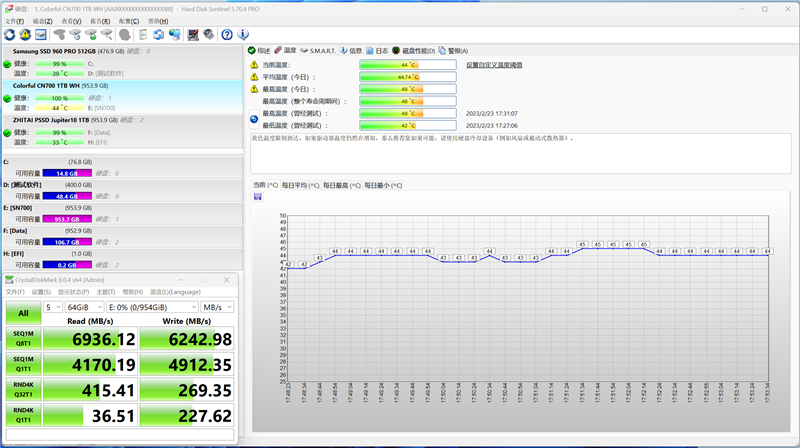Run the RND4K Q1T1 test button
This screenshot has height=448, width=800.
click(x=23, y=415)
